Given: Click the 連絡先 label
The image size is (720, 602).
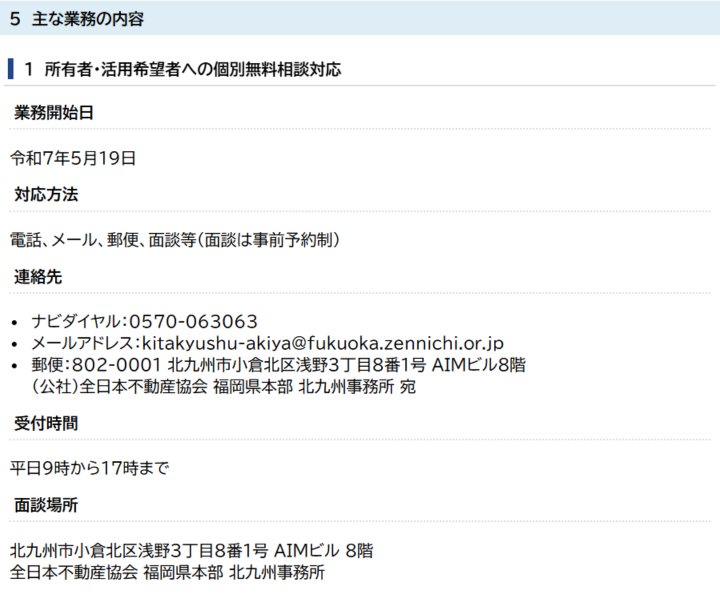Looking at the screenshot, I should 38,276.
